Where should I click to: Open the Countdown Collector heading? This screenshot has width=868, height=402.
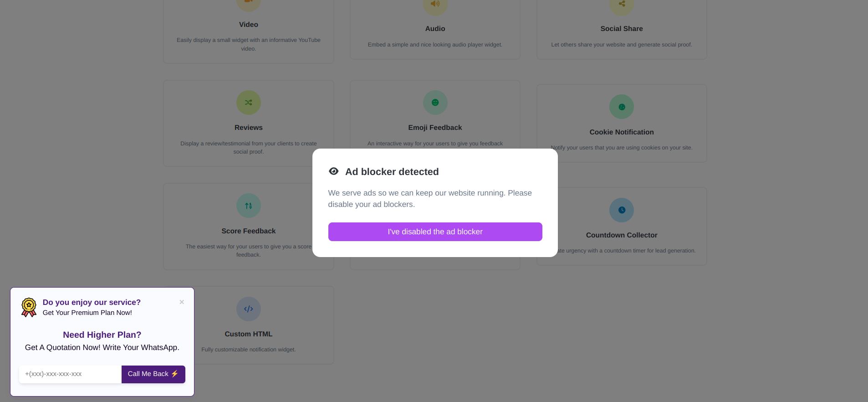pyautogui.click(x=621, y=235)
